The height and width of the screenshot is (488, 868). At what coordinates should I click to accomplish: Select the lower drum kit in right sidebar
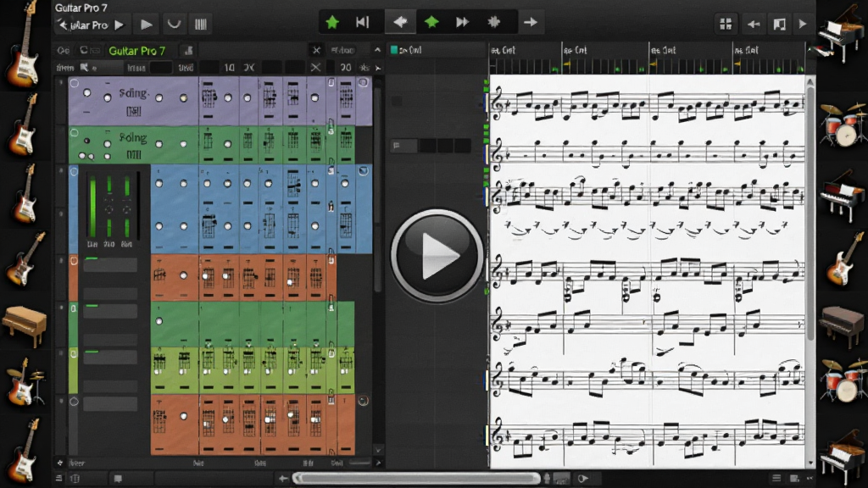(843, 380)
